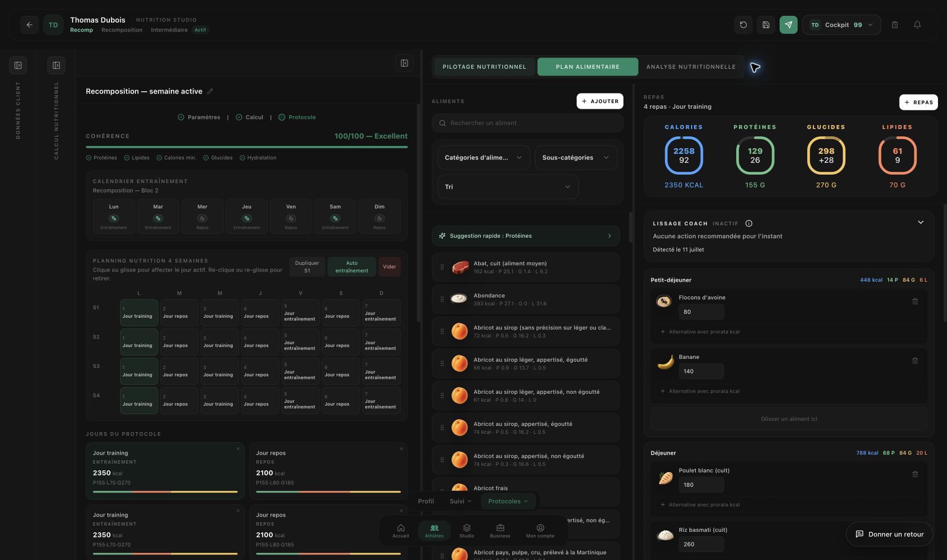Collapse the Lissage coach section chevron
The width and height of the screenshot is (947, 560).
point(921,223)
